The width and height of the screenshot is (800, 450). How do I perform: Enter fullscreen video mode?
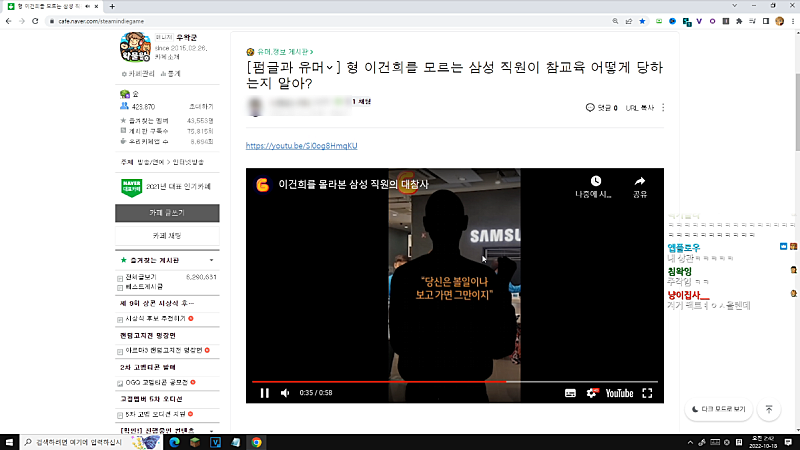point(647,393)
